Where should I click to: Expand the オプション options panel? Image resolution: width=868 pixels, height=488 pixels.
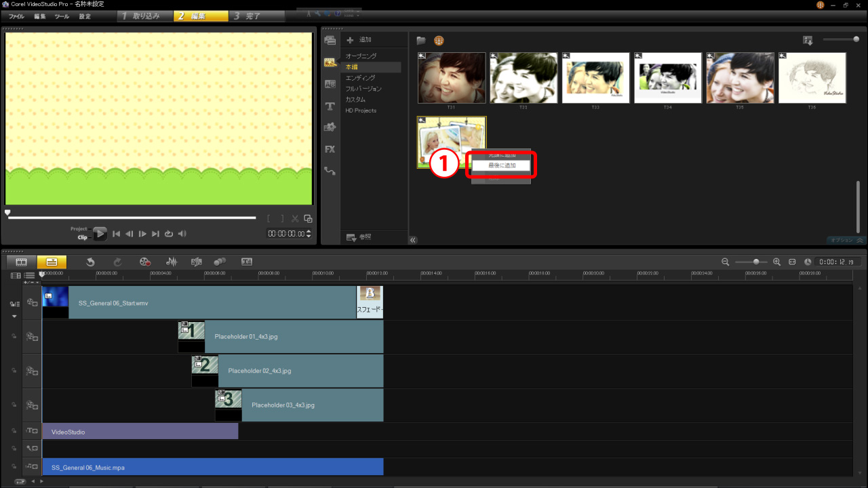pyautogui.click(x=846, y=240)
